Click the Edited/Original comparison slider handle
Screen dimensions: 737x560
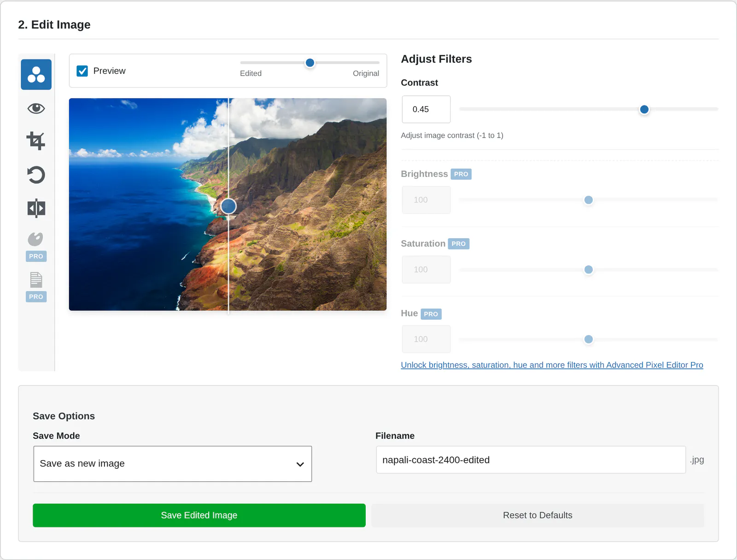[310, 63]
